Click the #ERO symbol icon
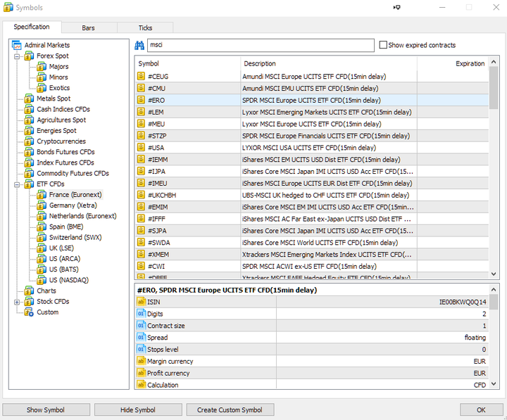This screenshot has height=420, width=507. 141,100
